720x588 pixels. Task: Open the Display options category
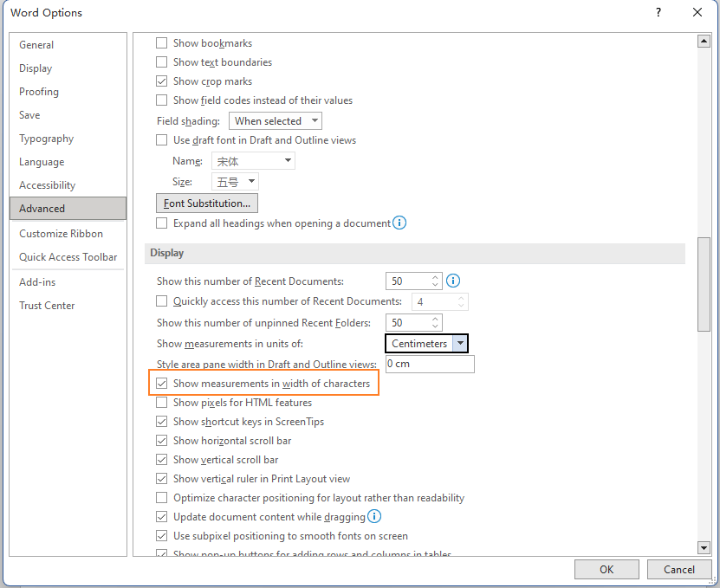point(68,68)
